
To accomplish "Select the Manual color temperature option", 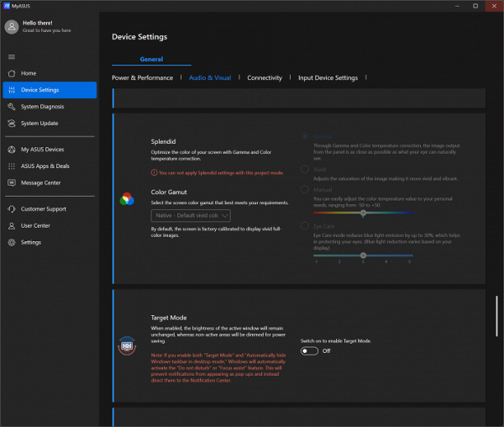I will (303, 190).
